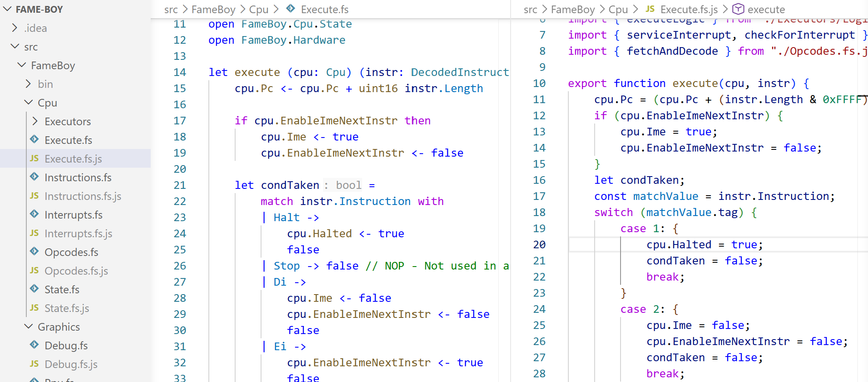868x382 pixels.
Task: Click the F# diamond icon in Execute.fs breadcrumb
Action: click(x=290, y=9)
